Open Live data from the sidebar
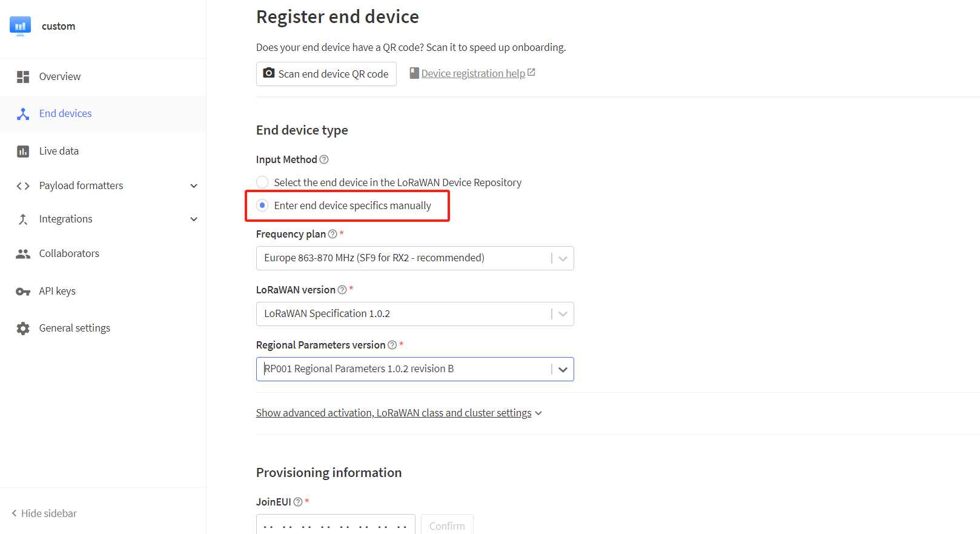Viewport: 980px width, 534px height. tap(59, 151)
